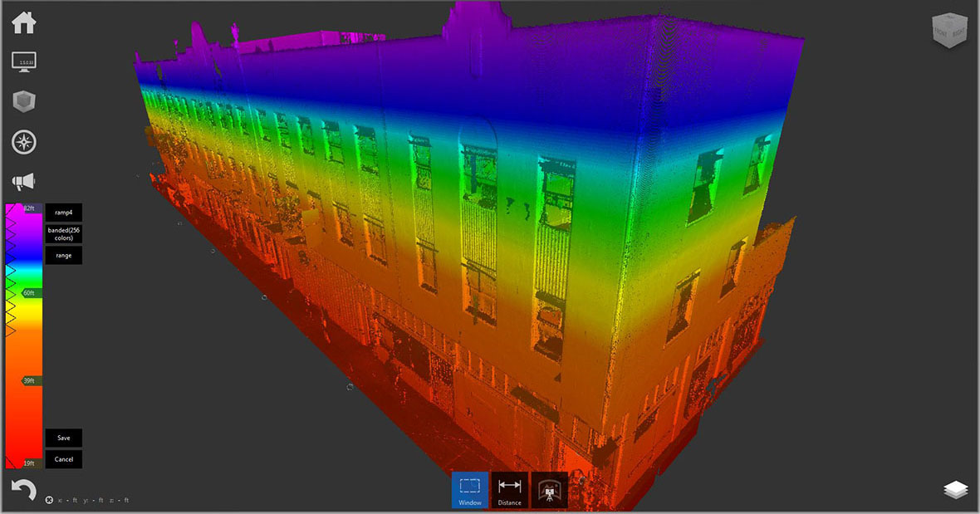Enable the Distance measurement tool
Image resolution: width=980 pixels, height=514 pixels.
[510, 490]
